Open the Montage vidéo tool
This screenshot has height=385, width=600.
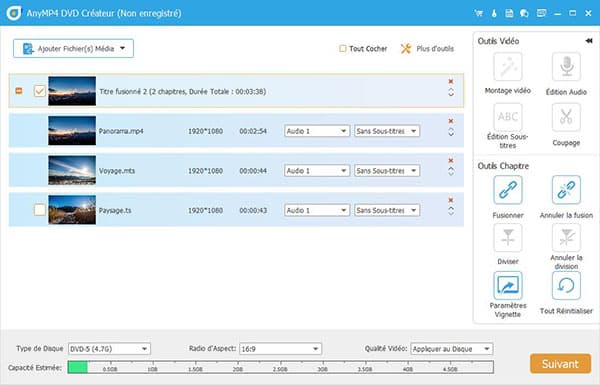tap(507, 67)
